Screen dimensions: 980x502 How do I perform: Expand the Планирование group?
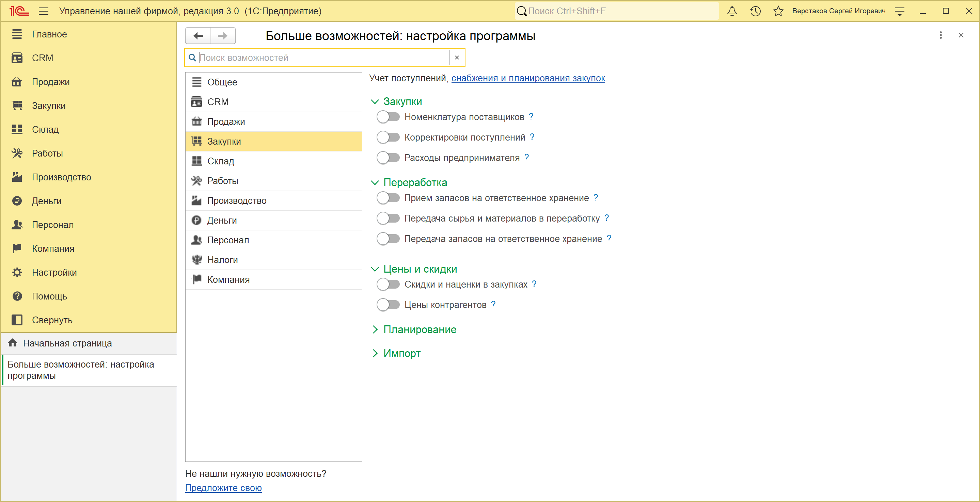coord(375,329)
